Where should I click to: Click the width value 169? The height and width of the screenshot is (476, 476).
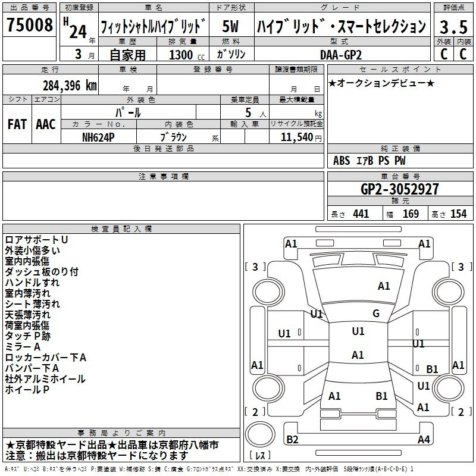[x=411, y=214]
